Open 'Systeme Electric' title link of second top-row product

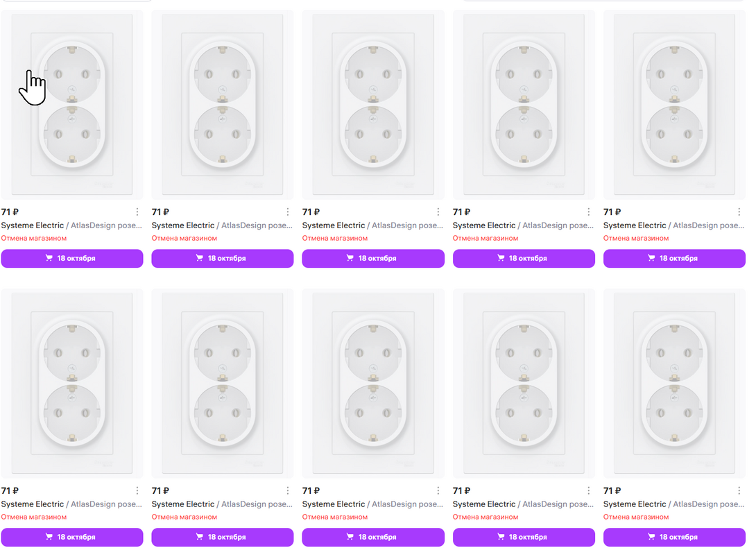pos(183,225)
